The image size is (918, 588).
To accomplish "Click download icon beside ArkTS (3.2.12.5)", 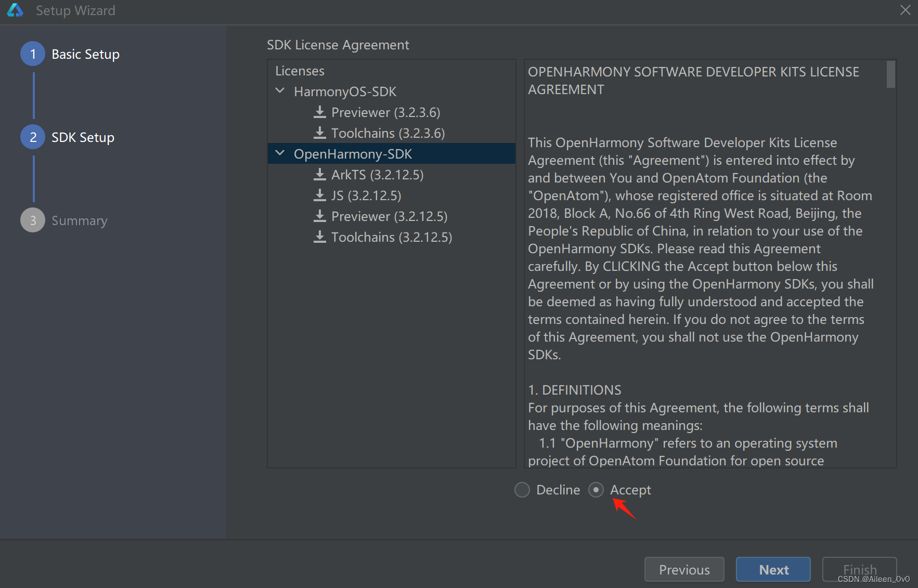I will [x=320, y=175].
